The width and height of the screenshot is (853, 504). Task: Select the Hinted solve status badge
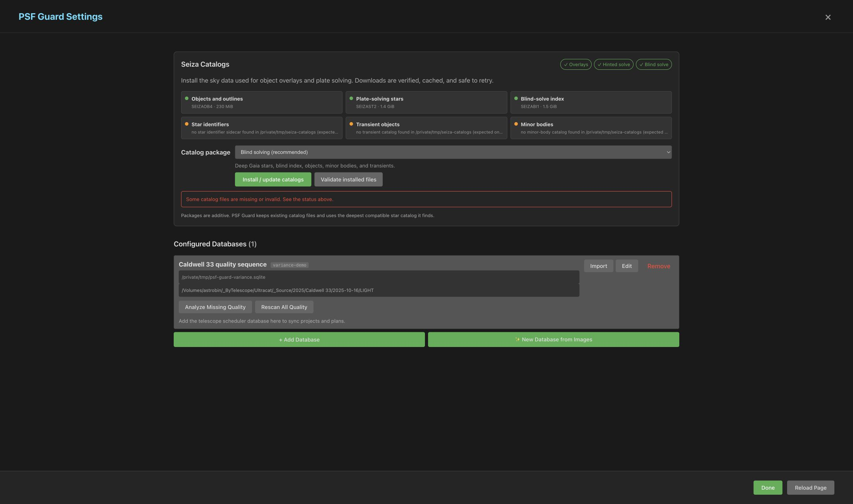coord(613,64)
